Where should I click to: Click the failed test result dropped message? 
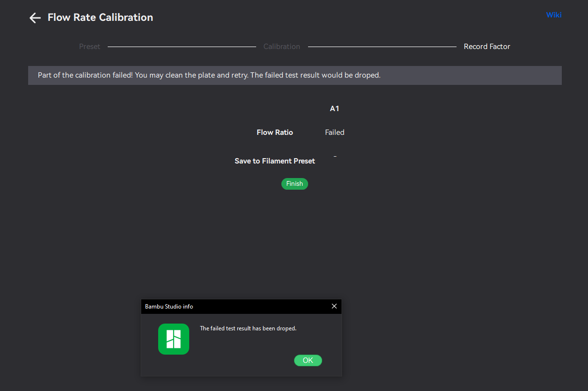point(248,328)
